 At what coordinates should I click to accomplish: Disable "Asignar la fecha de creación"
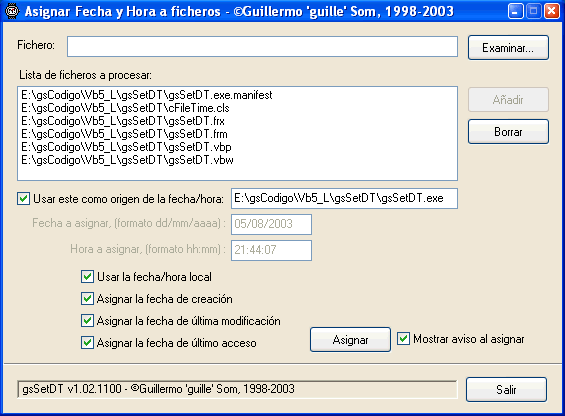click(87, 299)
